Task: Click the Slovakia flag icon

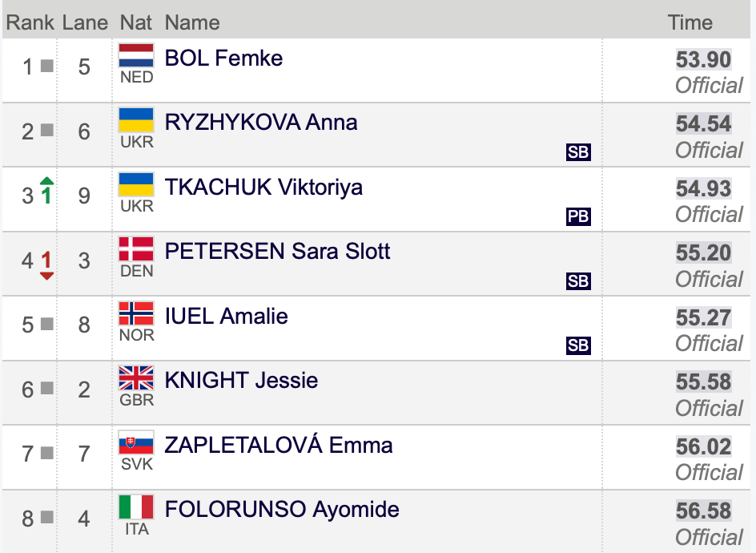Action: 136,442
